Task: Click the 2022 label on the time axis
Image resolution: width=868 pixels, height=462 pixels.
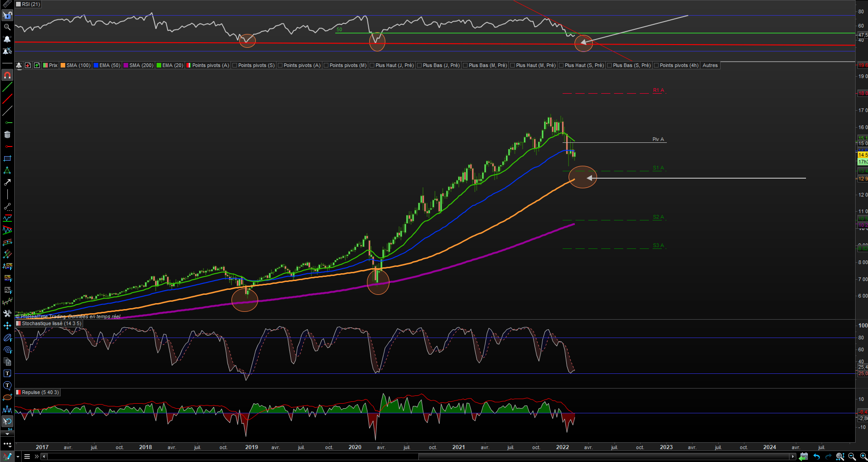Action: pos(562,447)
